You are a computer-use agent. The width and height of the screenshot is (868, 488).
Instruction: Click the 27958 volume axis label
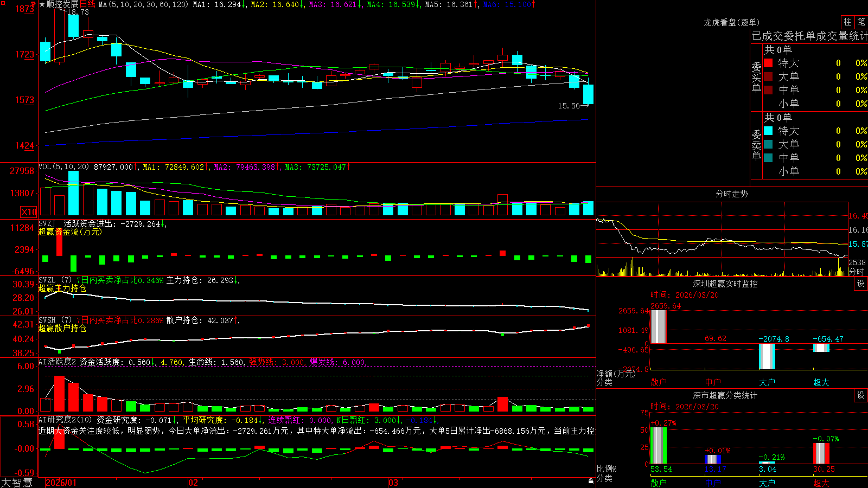click(22, 171)
